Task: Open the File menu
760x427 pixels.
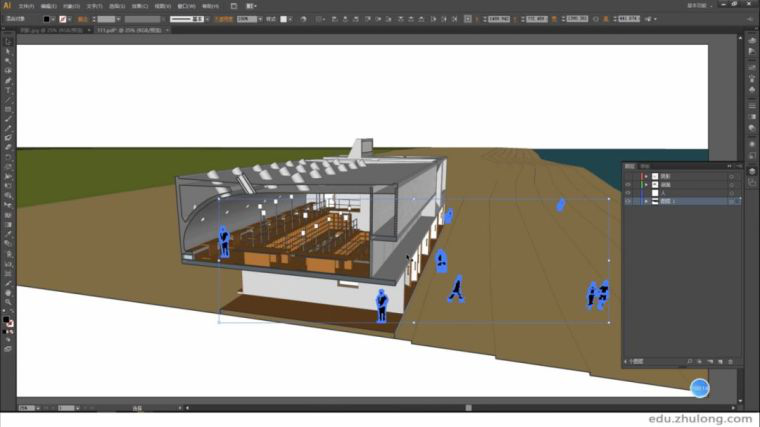Action: [26, 5]
